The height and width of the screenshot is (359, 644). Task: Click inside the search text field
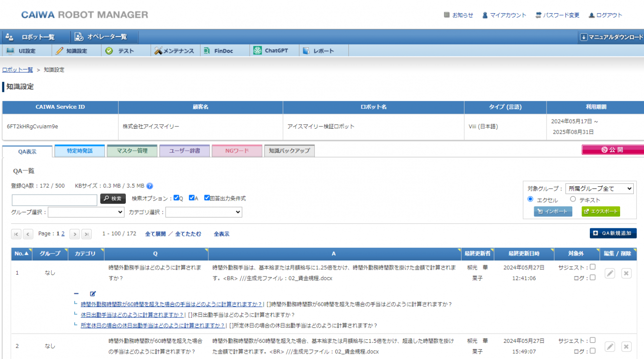tap(54, 199)
